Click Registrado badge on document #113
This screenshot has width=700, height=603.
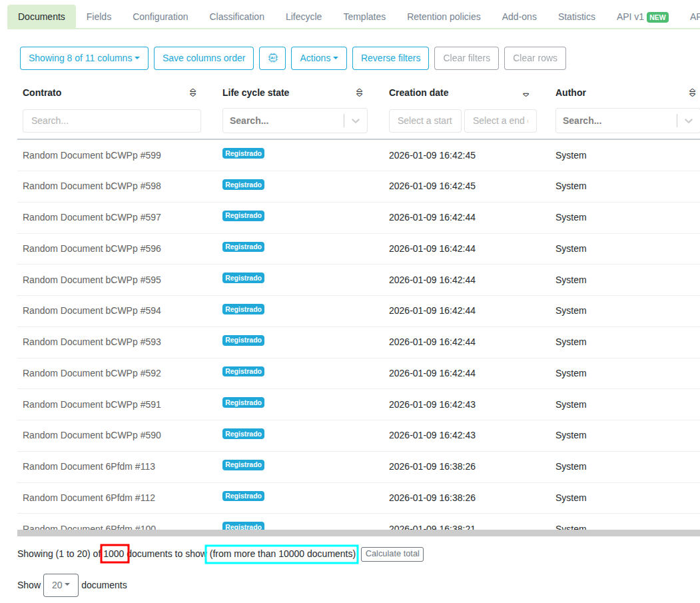click(x=243, y=464)
